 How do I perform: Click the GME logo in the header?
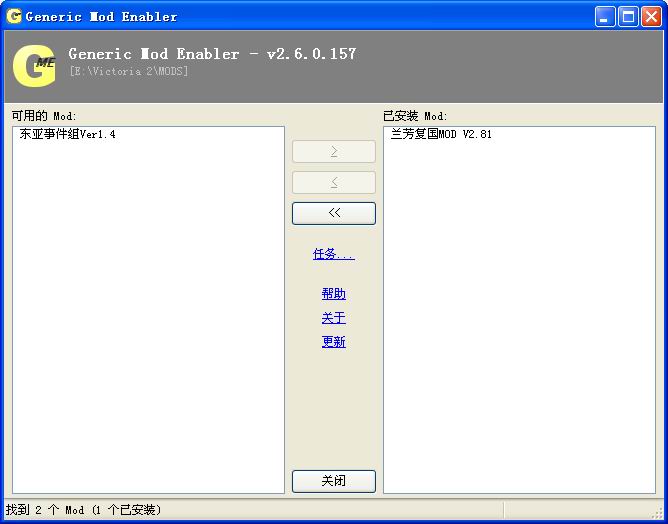pyautogui.click(x=34, y=66)
